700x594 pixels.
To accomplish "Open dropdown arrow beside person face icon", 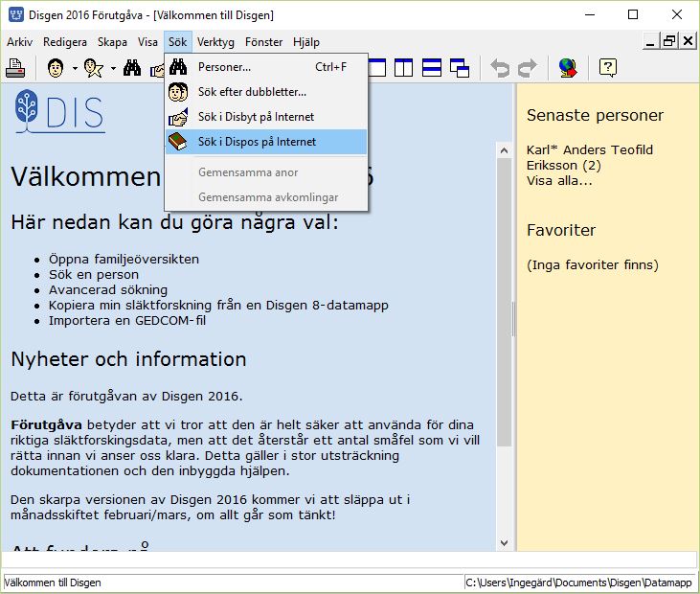I will coord(75,68).
